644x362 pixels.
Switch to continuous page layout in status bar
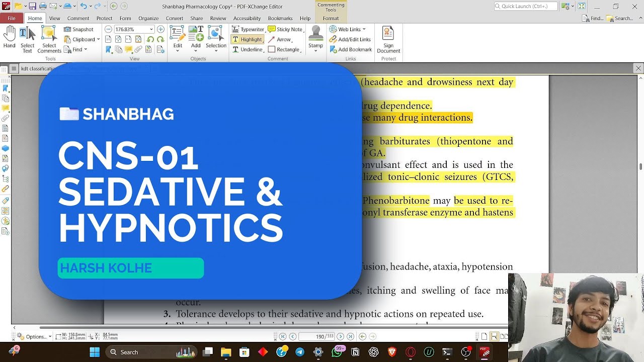(x=495, y=336)
